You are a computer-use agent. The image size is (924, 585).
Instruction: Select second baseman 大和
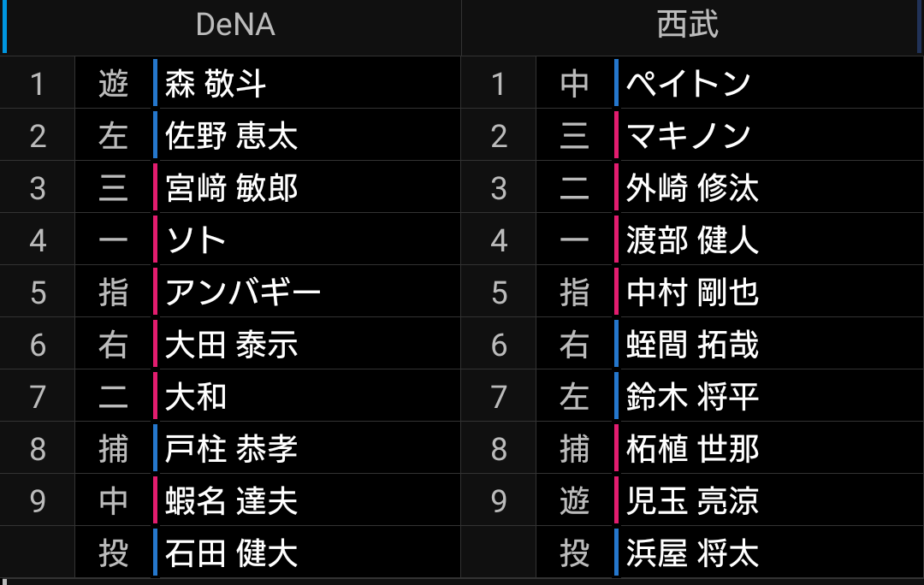point(196,396)
